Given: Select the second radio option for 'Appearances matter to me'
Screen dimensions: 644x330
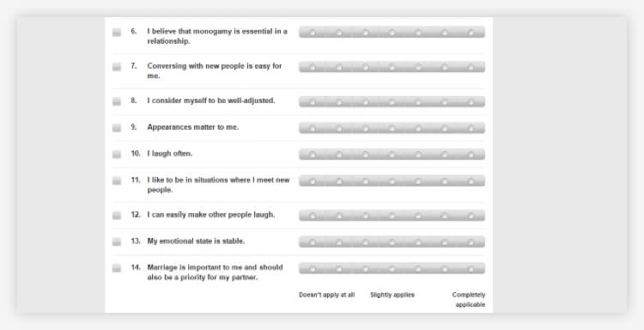Looking at the screenshot, I should [x=339, y=129].
